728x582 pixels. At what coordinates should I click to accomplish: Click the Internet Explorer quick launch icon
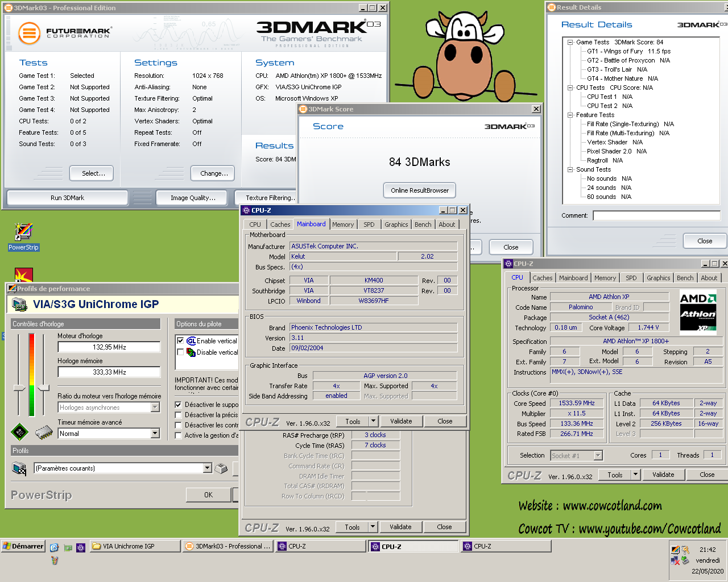(55, 547)
